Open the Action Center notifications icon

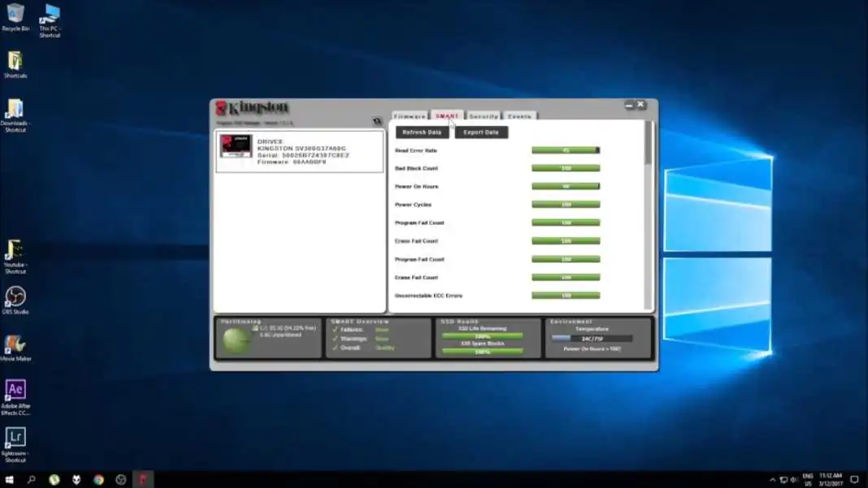[x=855, y=480]
